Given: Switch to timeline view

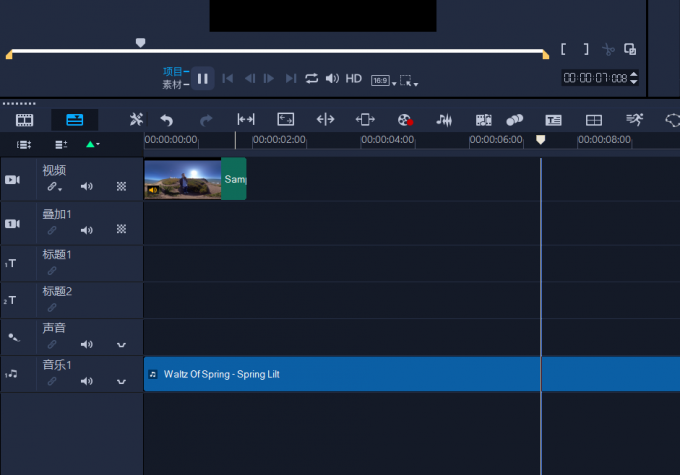Looking at the screenshot, I should [75, 120].
